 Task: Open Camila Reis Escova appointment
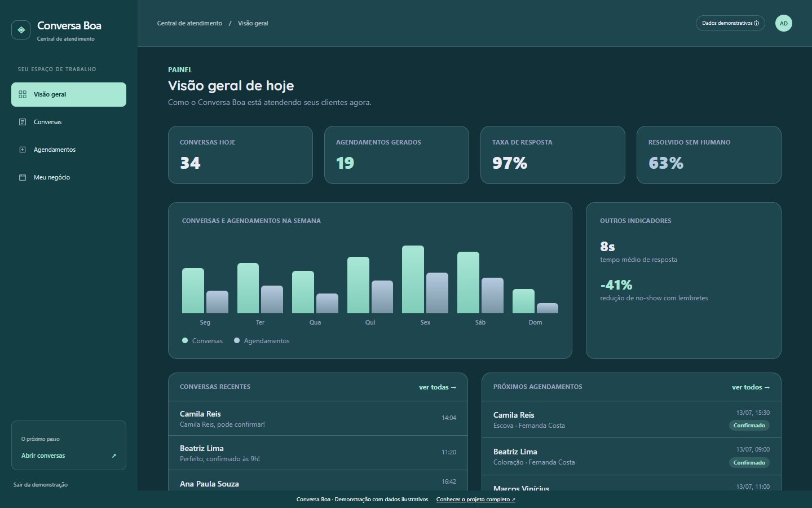coord(632,419)
